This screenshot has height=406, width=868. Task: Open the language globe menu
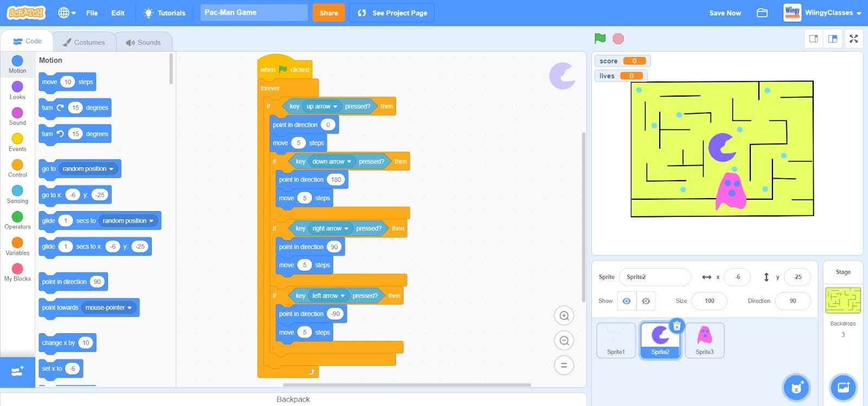67,12
